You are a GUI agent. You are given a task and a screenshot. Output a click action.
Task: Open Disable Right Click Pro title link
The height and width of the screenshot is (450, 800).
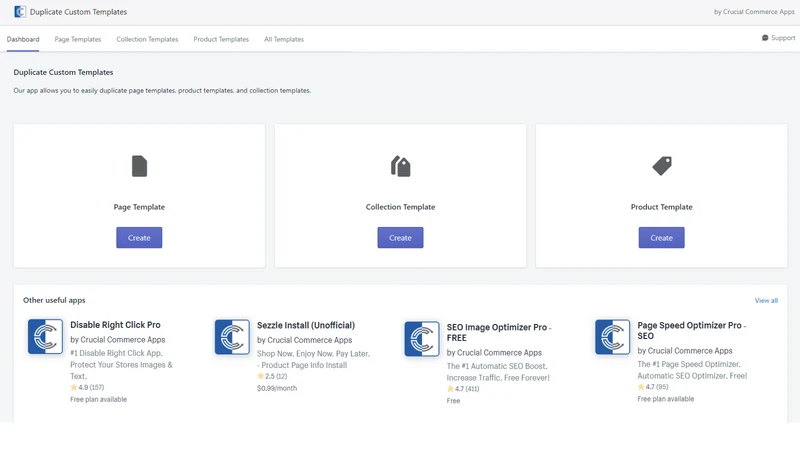[x=115, y=325]
